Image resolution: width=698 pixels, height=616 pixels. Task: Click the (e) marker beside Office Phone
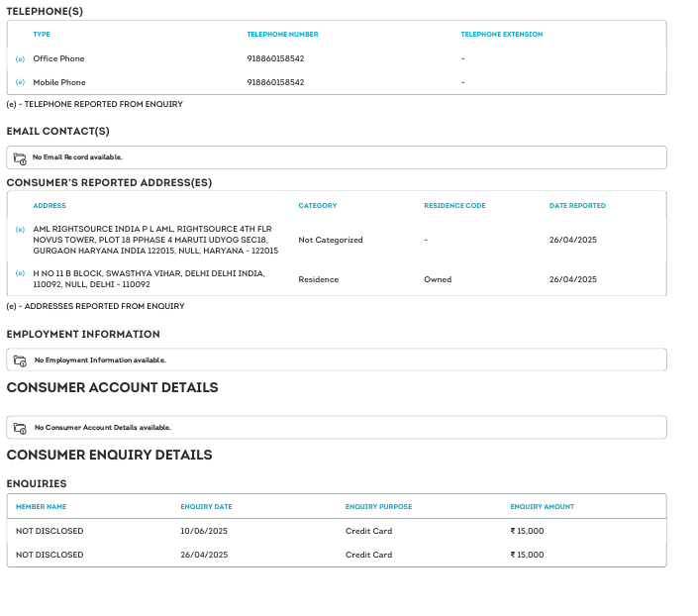(x=20, y=59)
